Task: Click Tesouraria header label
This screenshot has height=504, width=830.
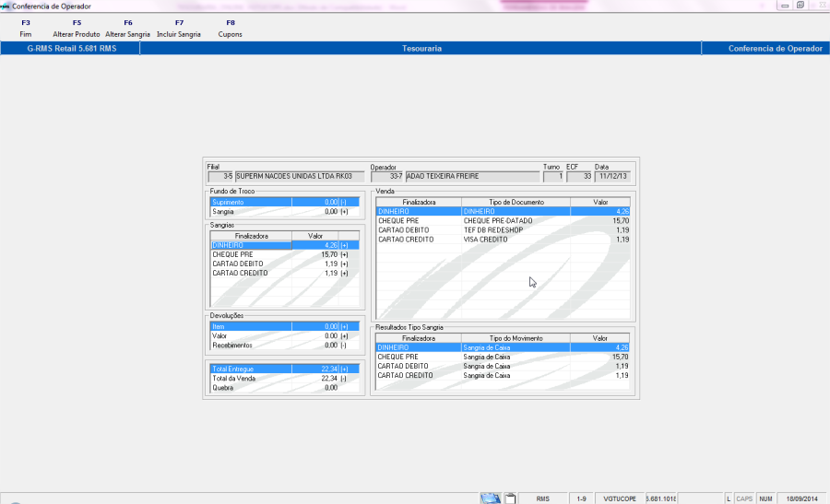Action: coord(421,48)
